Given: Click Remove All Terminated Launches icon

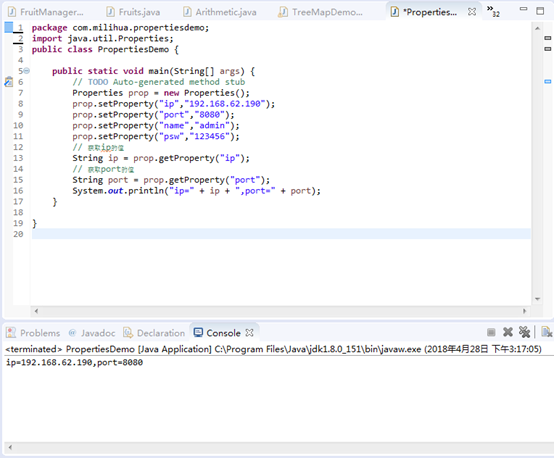Looking at the screenshot, I should (x=524, y=332).
